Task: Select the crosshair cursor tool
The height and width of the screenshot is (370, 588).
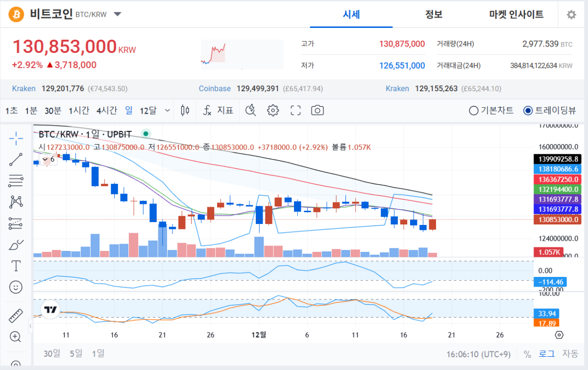Action: pyautogui.click(x=16, y=139)
